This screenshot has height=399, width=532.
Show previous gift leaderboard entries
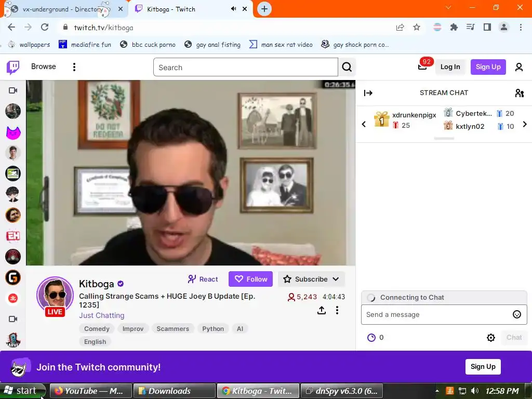click(364, 124)
